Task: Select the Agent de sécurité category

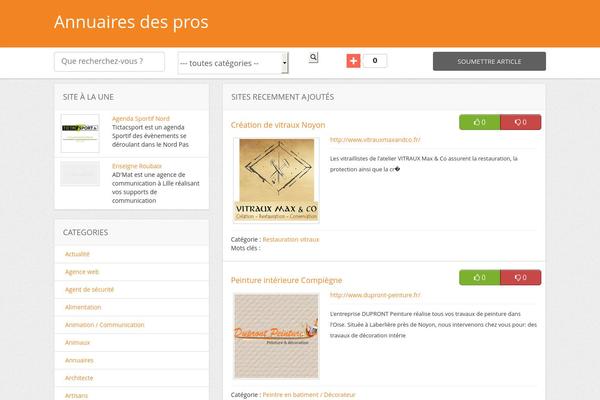Action: (89, 289)
